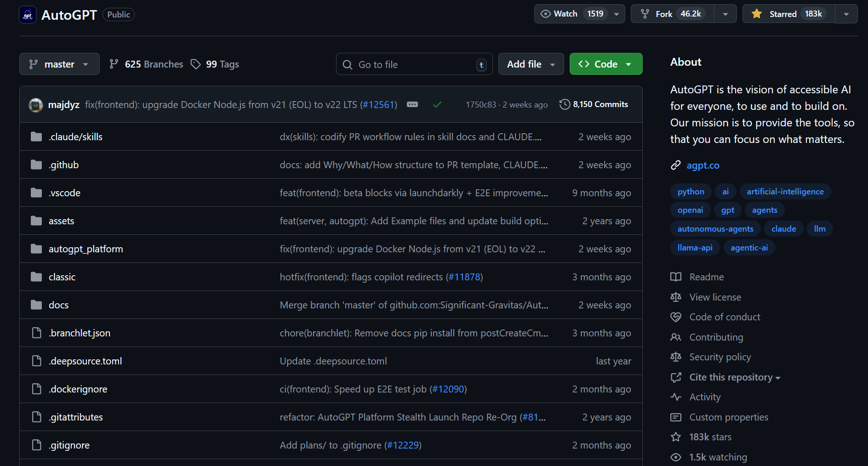
Task: Open the .github folder
Action: [64, 165]
